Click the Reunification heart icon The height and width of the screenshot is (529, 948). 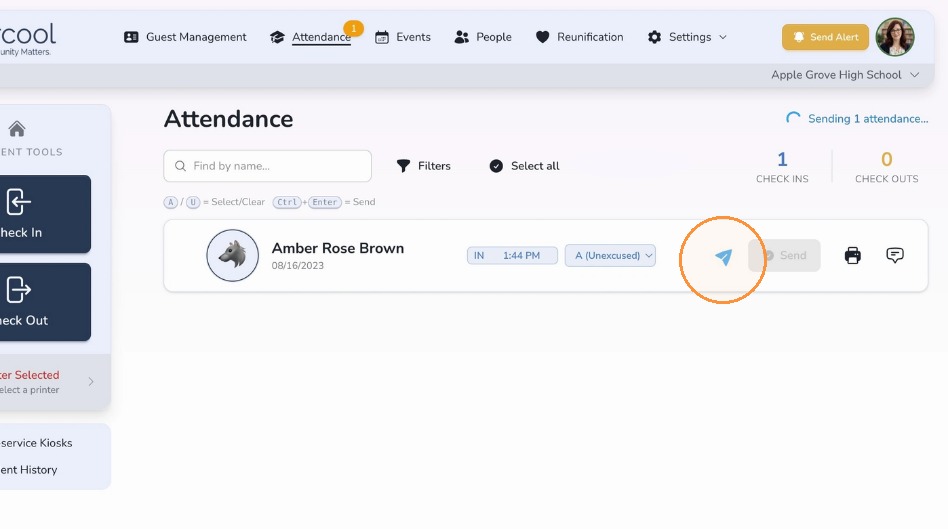542,37
